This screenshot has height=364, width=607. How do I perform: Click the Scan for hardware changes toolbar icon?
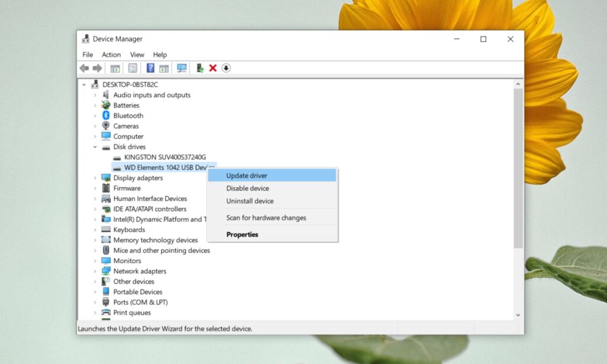coord(181,68)
